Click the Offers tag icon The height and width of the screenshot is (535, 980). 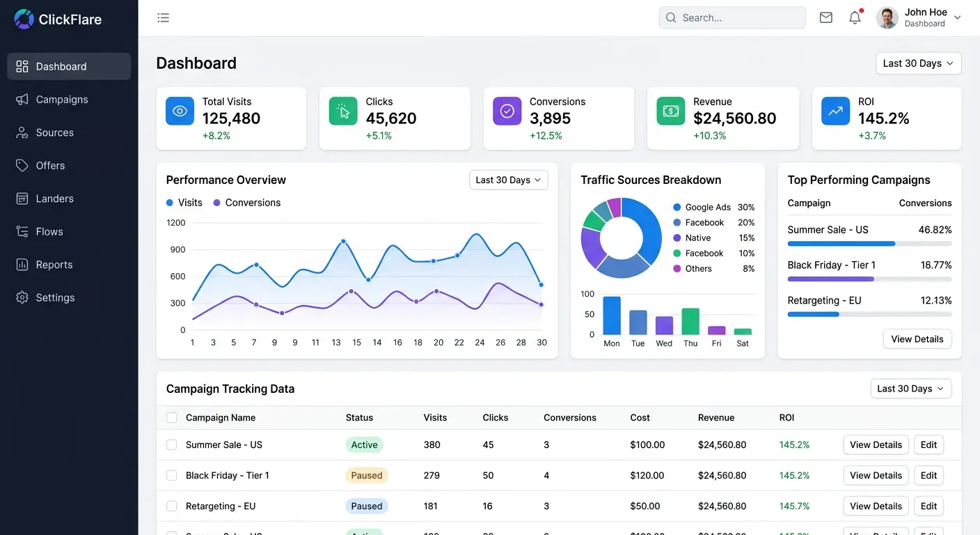(22, 165)
